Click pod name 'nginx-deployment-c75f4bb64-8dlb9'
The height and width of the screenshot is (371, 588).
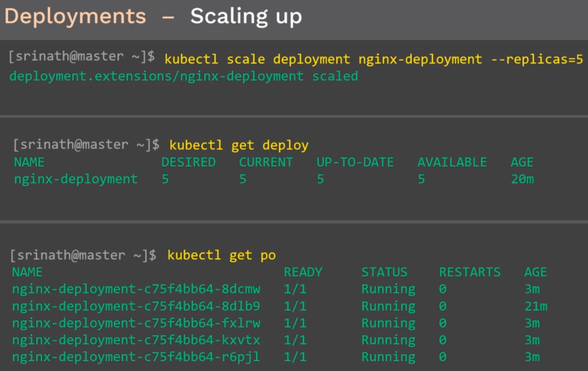coord(136,307)
